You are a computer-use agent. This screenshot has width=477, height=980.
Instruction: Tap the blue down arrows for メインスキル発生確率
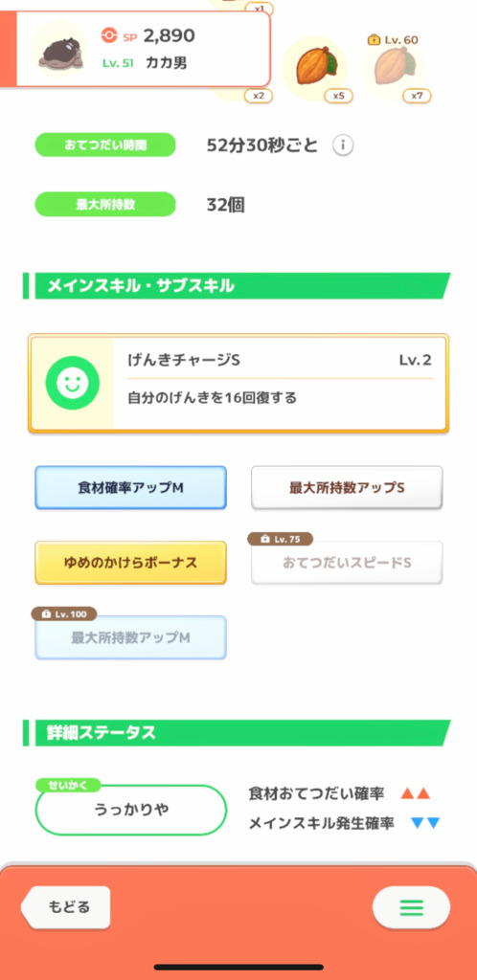[425, 824]
